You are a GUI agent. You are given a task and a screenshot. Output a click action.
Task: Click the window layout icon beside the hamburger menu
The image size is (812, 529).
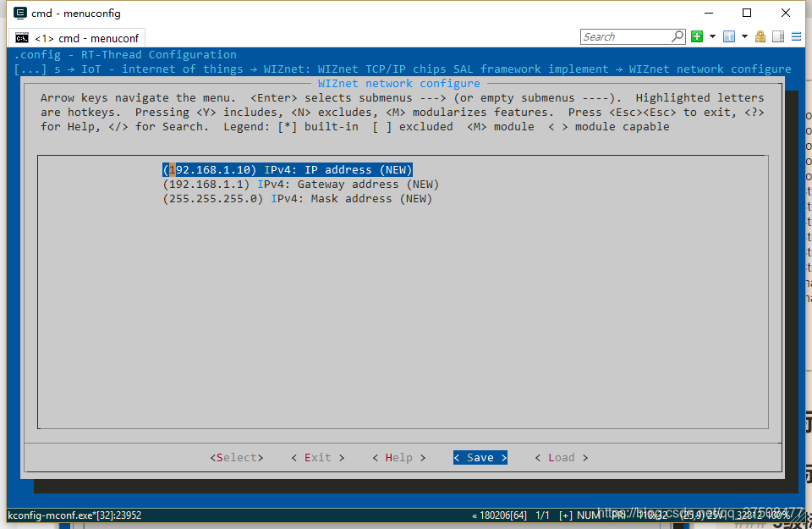tap(778, 36)
